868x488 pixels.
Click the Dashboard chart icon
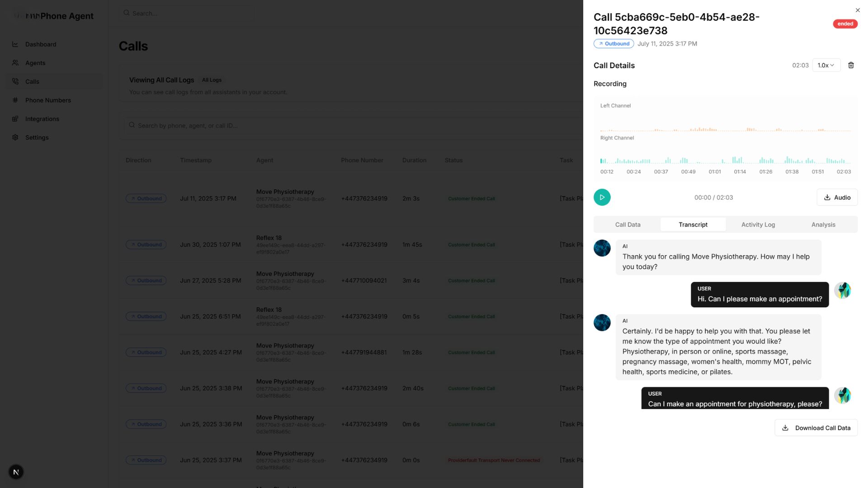(15, 44)
